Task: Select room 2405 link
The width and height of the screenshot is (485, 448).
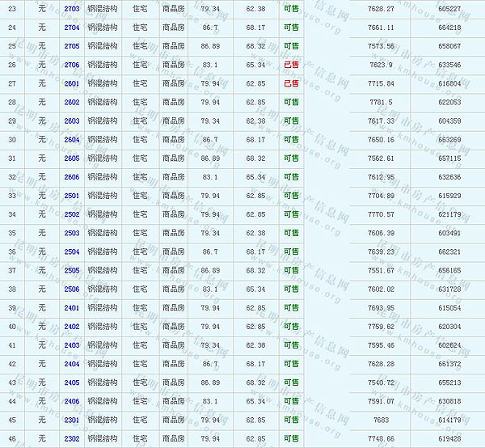Action: coord(71,382)
